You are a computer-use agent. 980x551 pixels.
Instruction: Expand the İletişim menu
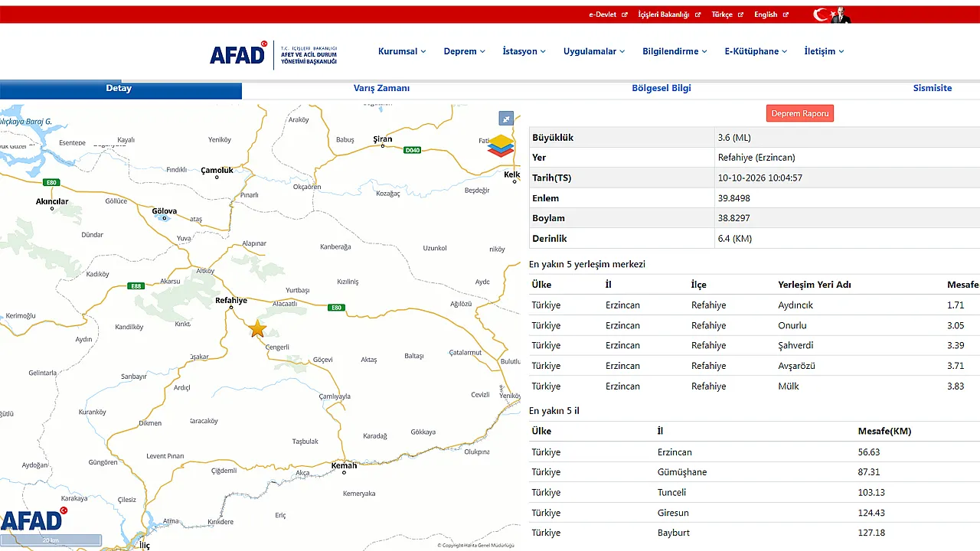825,51
